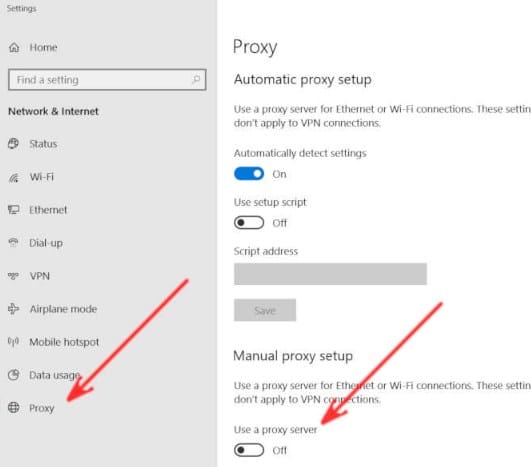Click the VPN icon in sidebar
The height and width of the screenshot is (467, 531).
pos(14,276)
